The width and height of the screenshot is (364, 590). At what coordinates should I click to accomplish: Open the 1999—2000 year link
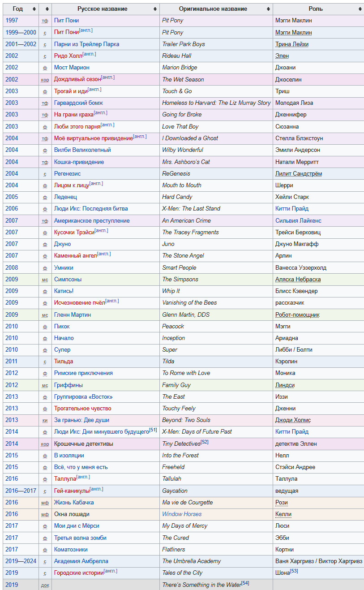(21, 33)
